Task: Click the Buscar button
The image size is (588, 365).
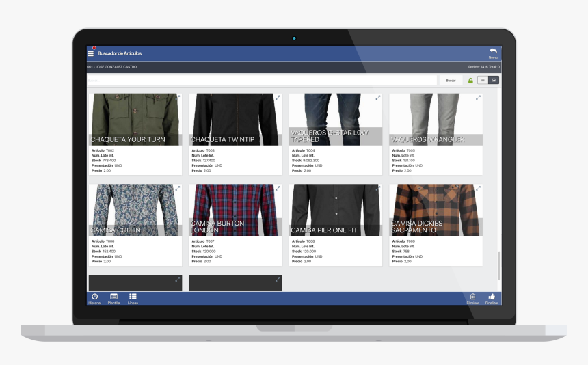Action: pos(451,81)
